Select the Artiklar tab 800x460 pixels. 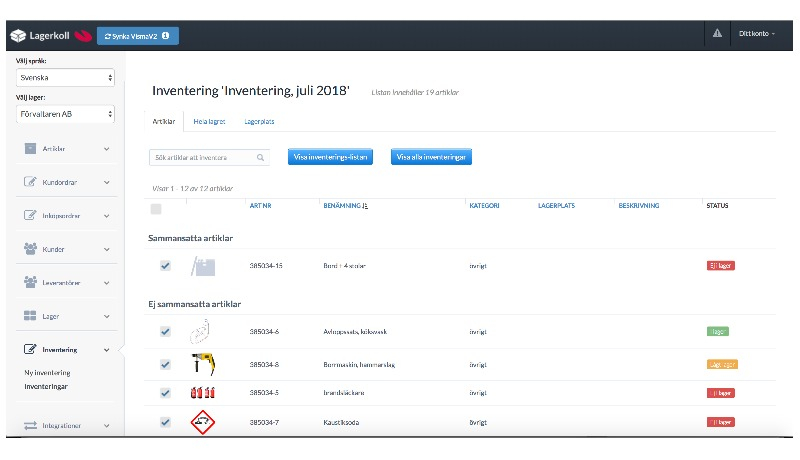tap(164, 121)
